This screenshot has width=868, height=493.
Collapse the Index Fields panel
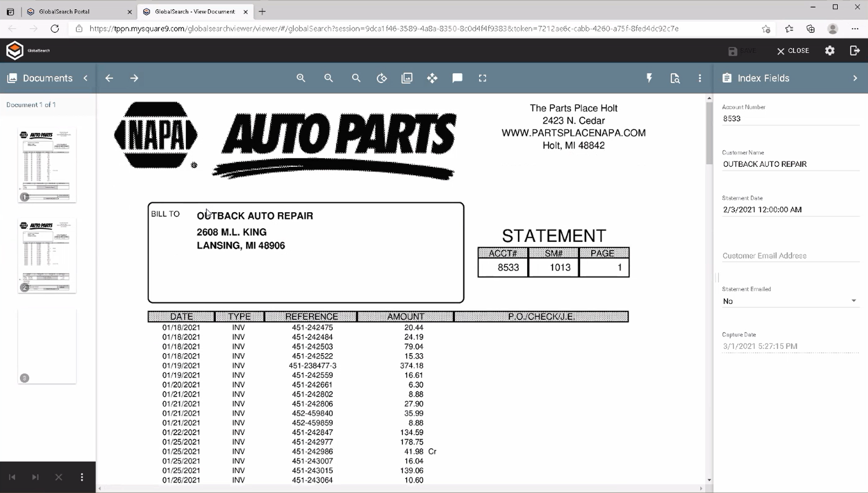[x=855, y=78]
